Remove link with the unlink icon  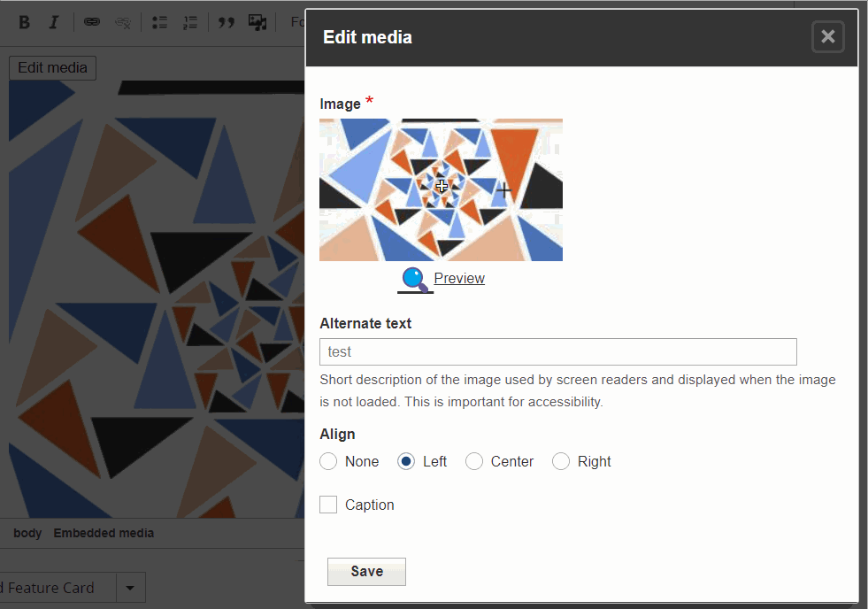(123, 21)
